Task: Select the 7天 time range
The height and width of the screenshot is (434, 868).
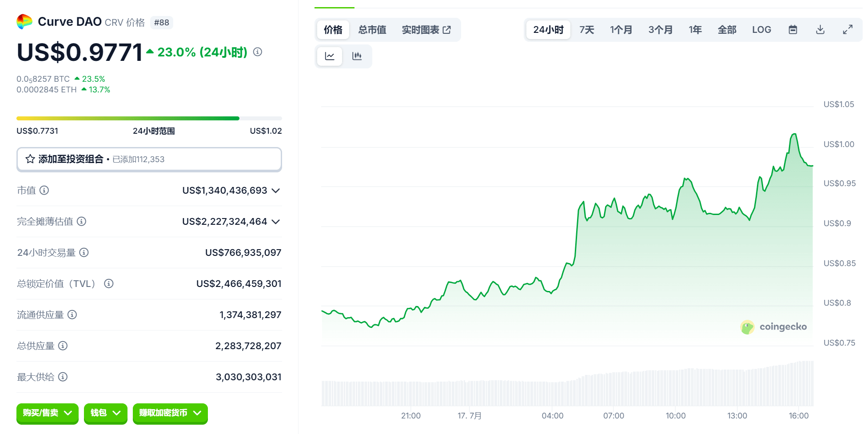Action: 587,30
